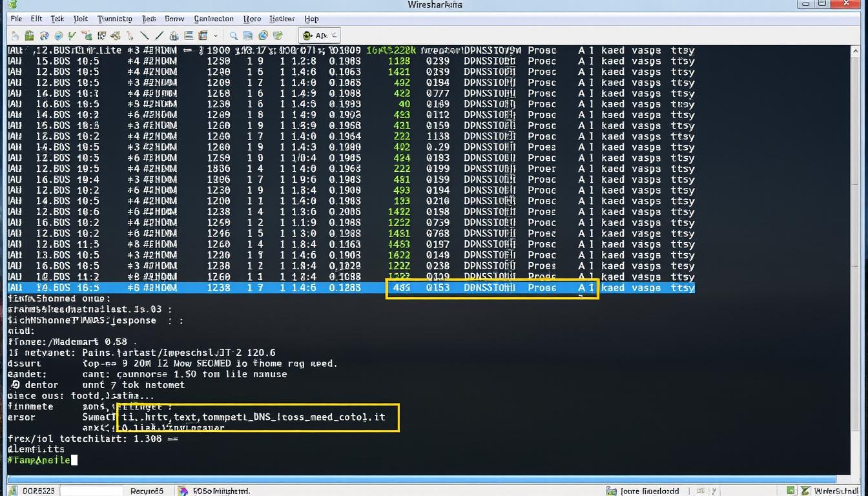Click the green icon beside WirerScfuull
868x496 pixels.
[805, 491]
